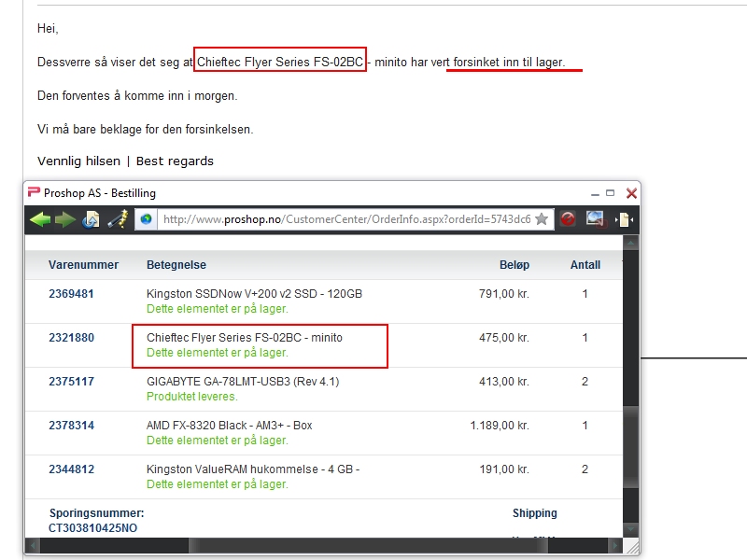Go forward with the green right arrow
Viewport: 747px width, 560px height.
pyautogui.click(x=65, y=219)
